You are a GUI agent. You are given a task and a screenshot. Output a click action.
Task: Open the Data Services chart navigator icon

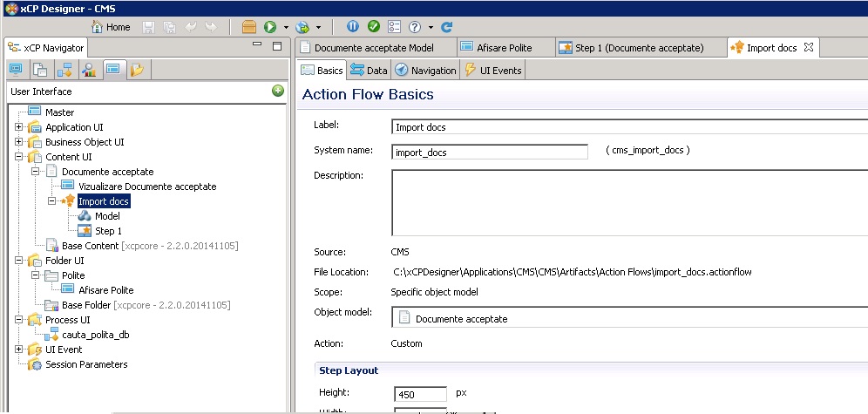pyautogui.click(x=89, y=70)
